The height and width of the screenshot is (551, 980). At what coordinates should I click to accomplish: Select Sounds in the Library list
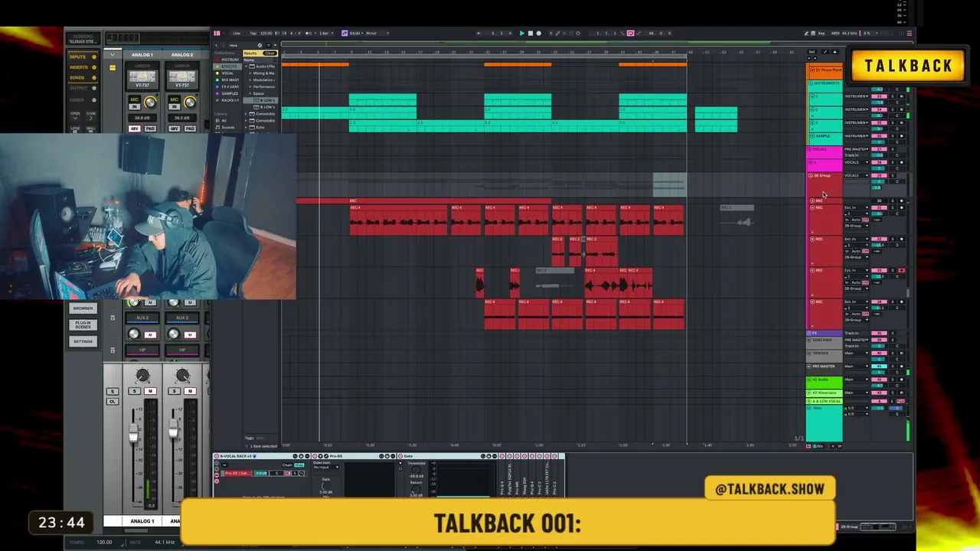click(x=228, y=127)
